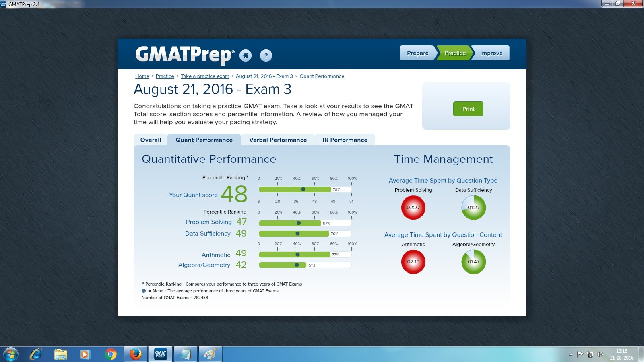This screenshot has height=362, width=644.
Task: Select Prepare in the top navigation
Action: pos(417,53)
